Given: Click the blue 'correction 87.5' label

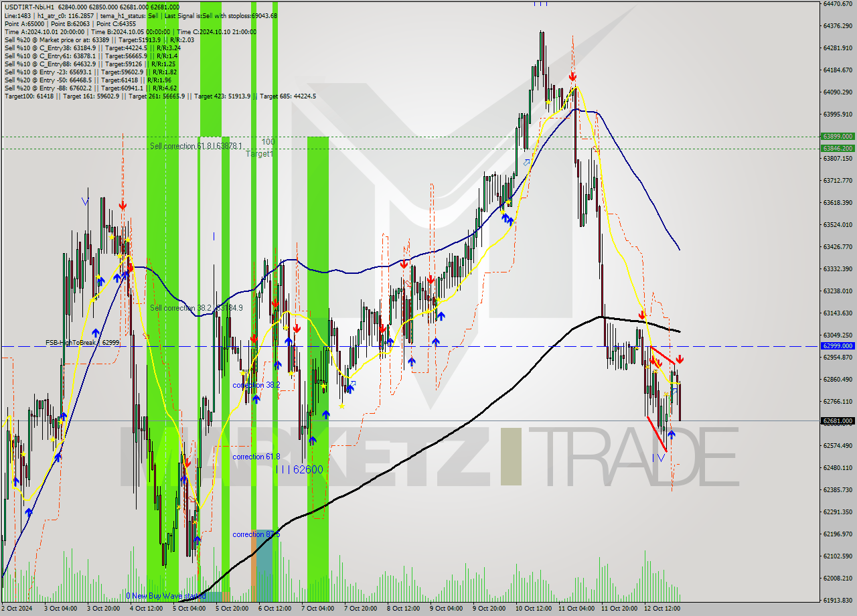Looking at the screenshot, I should click(256, 534).
